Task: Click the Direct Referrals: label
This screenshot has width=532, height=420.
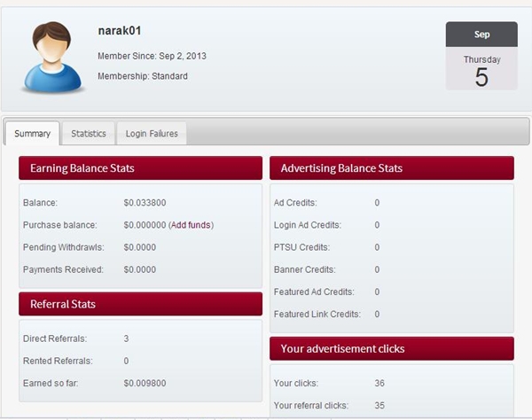Action: (55, 338)
